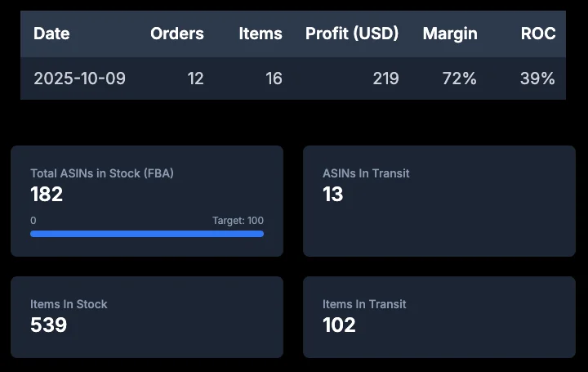This screenshot has height=372, width=588.
Task: Select the 2025-10-09 date cell
Action: tap(79, 78)
